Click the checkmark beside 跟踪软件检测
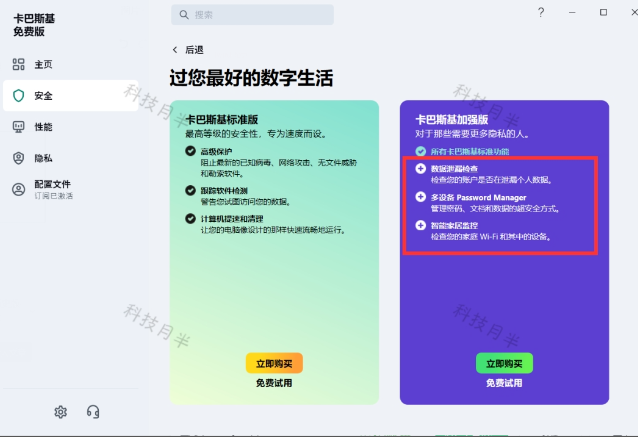The height and width of the screenshot is (448, 638). [x=190, y=189]
